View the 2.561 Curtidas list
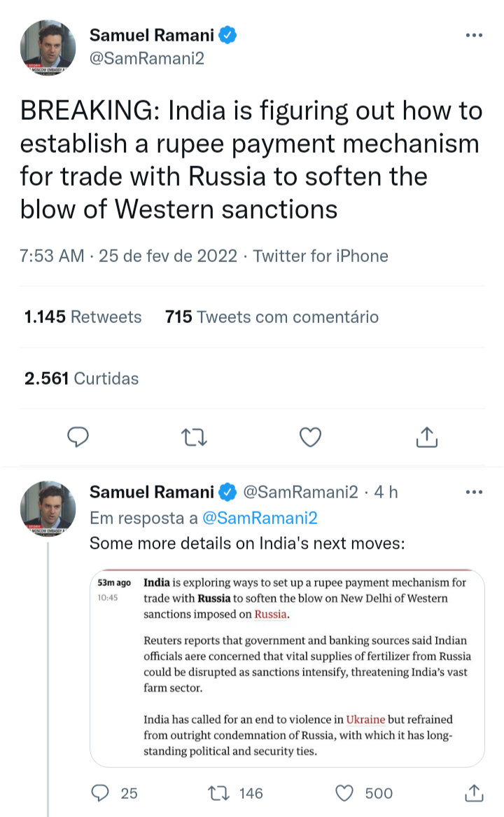504x817 pixels. click(81, 378)
